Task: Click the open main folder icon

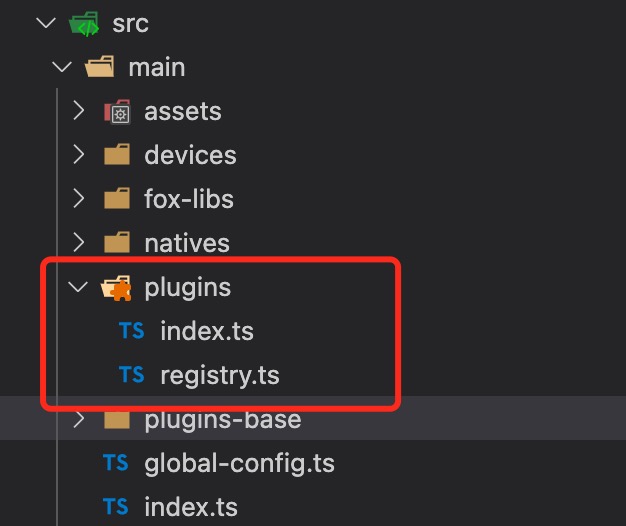Action: click(100, 68)
